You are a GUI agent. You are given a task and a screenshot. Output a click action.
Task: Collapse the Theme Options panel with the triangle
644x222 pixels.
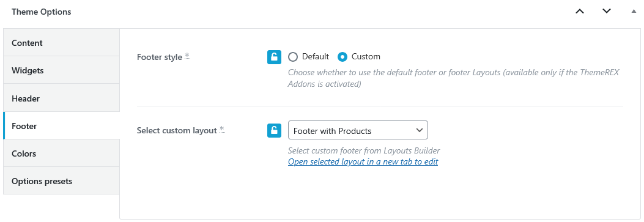pyautogui.click(x=634, y=12)
